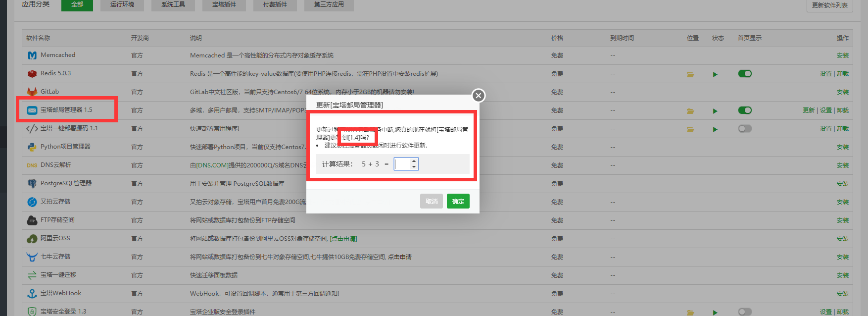Click 更新 link for 宝塔邮局管理器
Image resolution: width=868 pixels, height=316 pixels.
tap(809, 110)
